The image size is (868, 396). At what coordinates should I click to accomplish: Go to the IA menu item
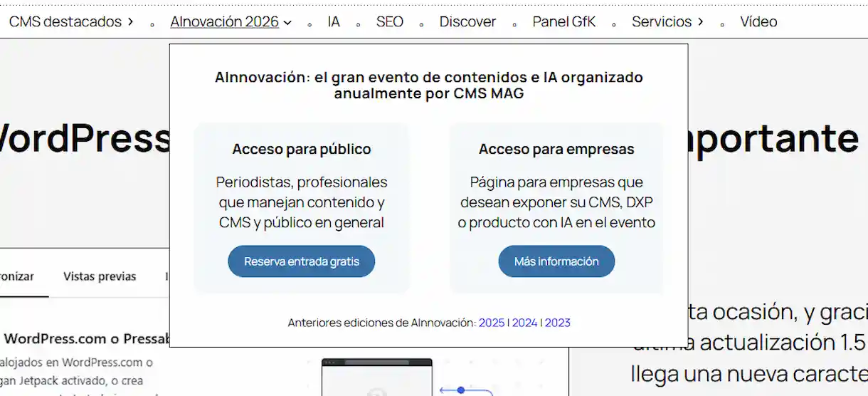pyautogui.click(x=334, y=21)
